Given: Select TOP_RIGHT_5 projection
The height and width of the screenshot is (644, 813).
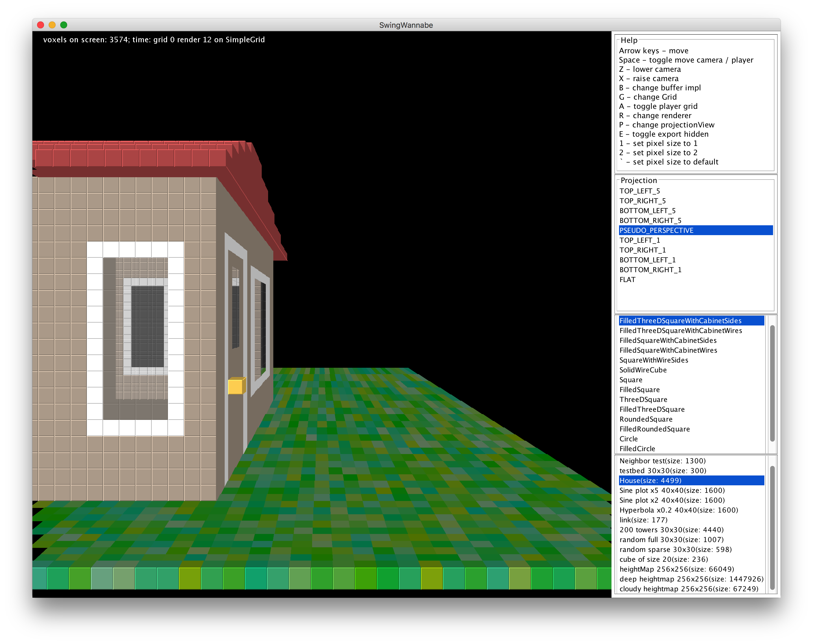Looking at the screenshot, I should point(695,201).
